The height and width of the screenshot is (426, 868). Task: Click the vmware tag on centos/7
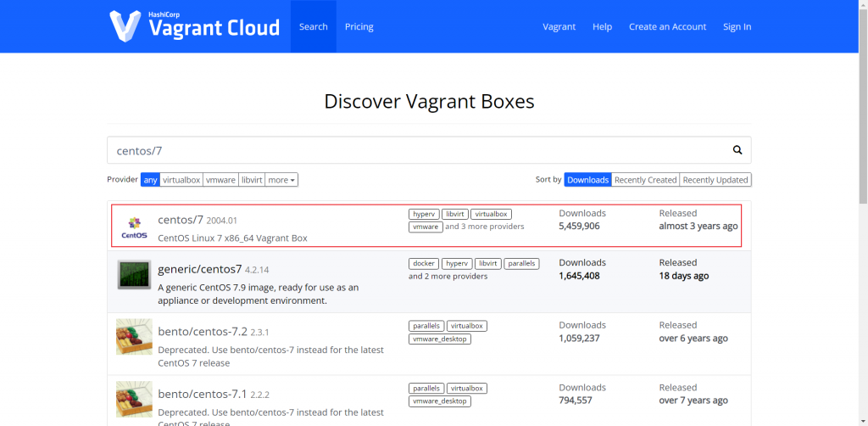tap(426, 227)
